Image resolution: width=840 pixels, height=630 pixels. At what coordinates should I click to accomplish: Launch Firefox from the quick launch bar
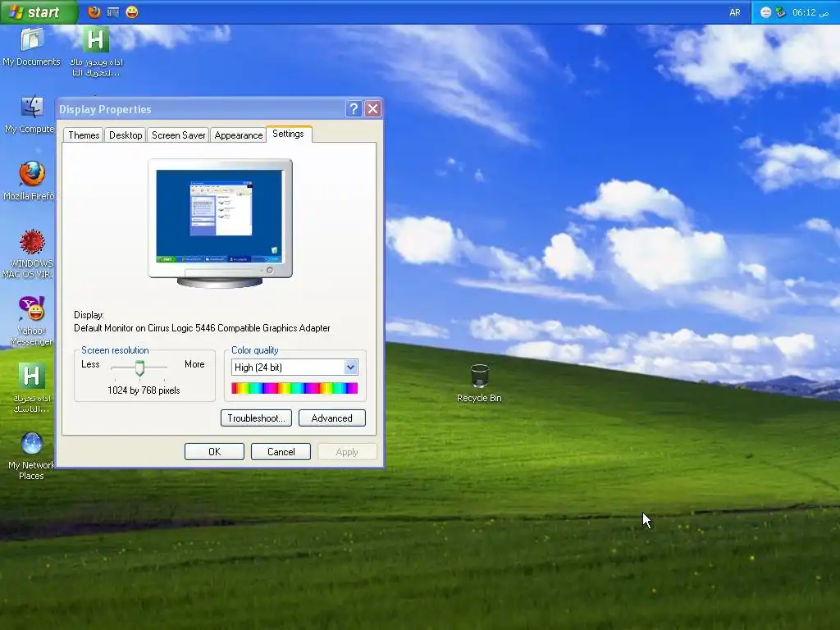[x=94, y=11]
